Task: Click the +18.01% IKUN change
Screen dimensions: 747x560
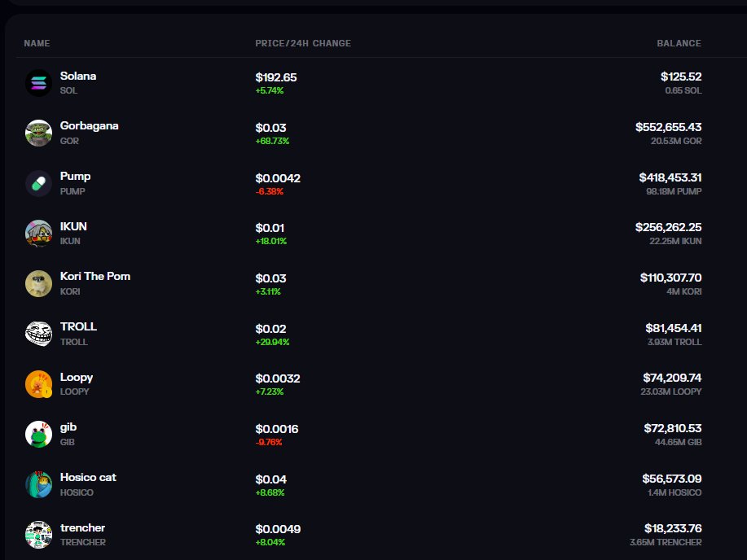Action: (x=271, y=242)
